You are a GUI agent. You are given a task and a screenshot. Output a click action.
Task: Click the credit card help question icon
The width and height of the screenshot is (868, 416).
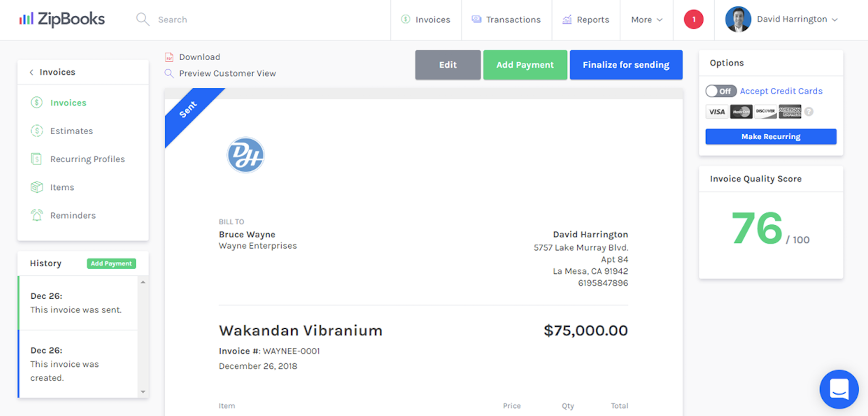[x=809, y=112]
